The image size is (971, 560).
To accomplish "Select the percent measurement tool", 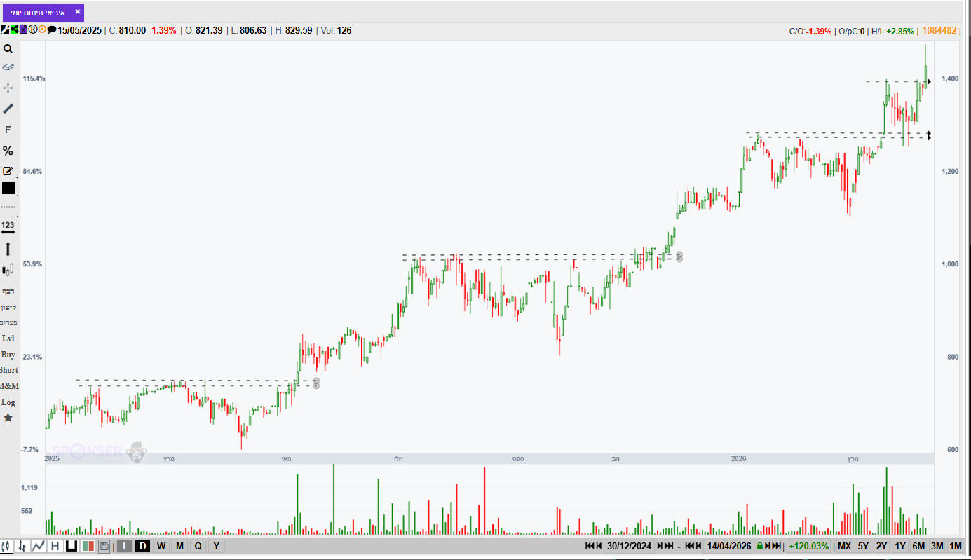I will tap(8, 151).
